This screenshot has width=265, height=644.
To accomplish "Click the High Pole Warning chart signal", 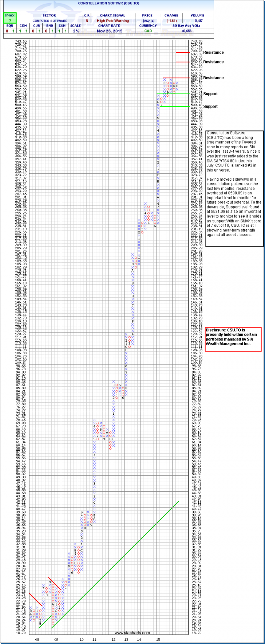I will click(112, 21).
